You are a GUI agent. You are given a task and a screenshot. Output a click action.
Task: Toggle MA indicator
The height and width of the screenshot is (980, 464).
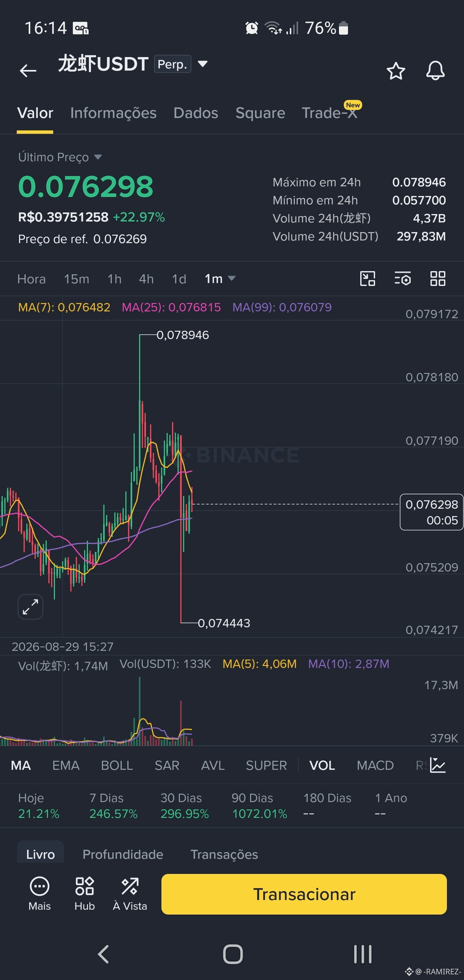21,765
